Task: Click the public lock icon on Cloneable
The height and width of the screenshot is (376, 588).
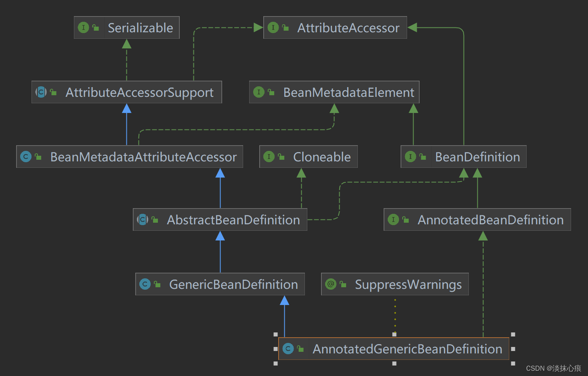Action: 281,157
